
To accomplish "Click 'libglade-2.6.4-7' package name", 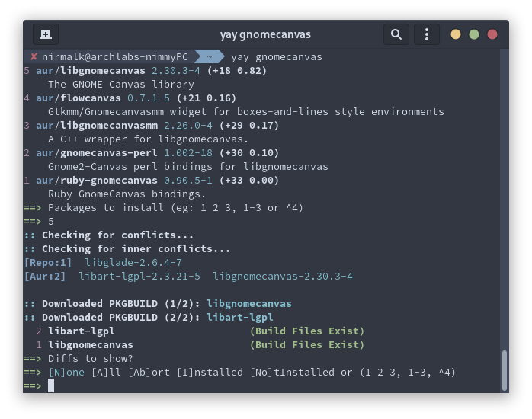I will [133, 263].
